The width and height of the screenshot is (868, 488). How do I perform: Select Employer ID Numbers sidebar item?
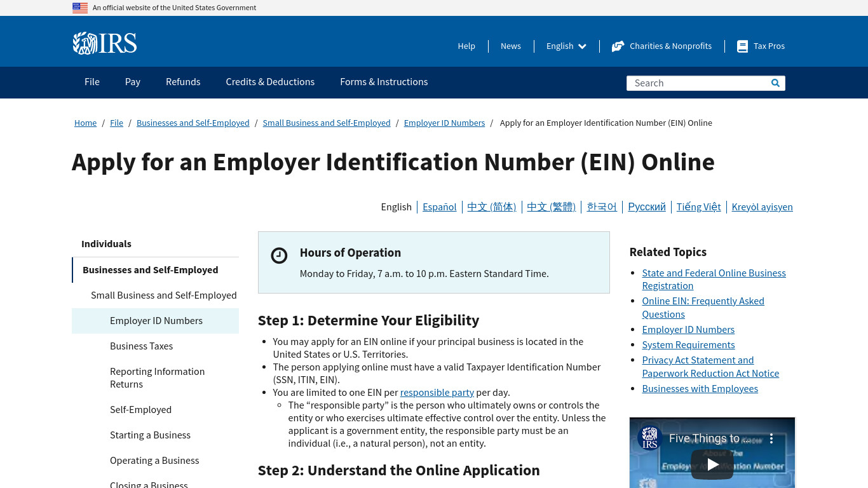point(155,321)
